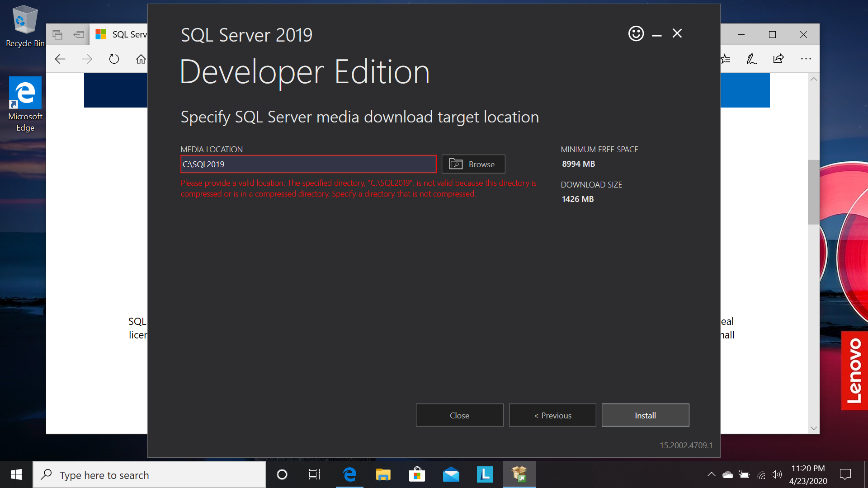Screen dimensions: 868x488
Task: Click the 1426 MB download size value
Action: pos(577,199)
